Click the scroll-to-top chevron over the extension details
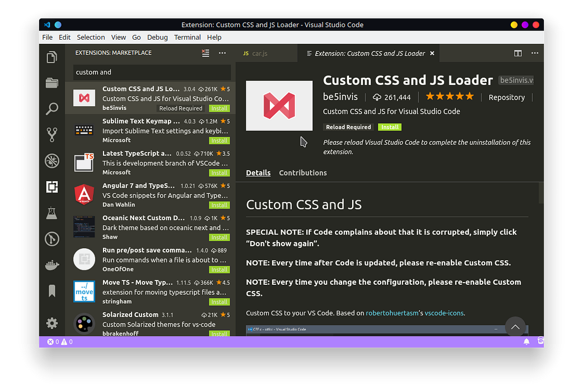This screenshot has width=583, height=392. click(x=515, y=327)
